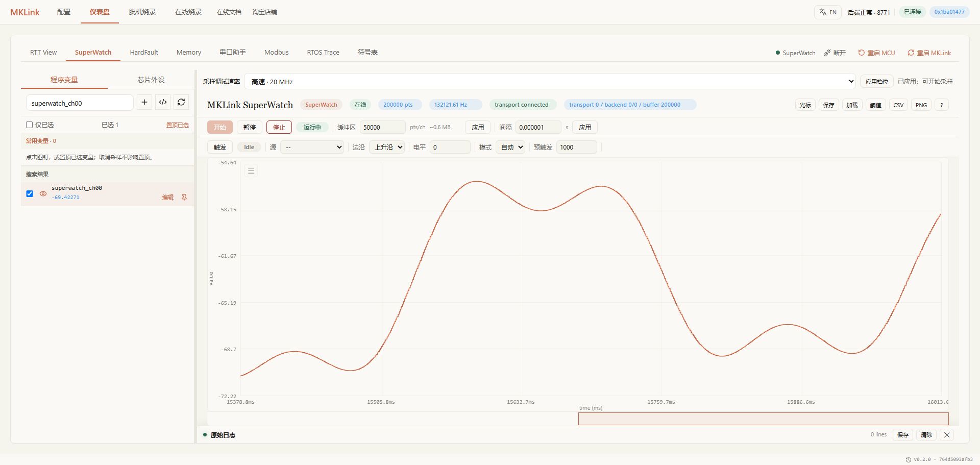This screenshot has width=980, height=465.
Task: Open the 配置 top menu item
Action: [64, 12]
